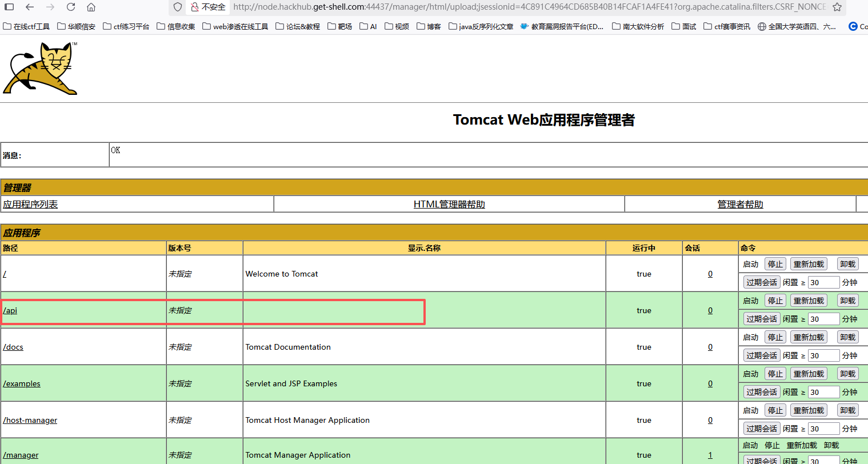Screen dimensions: 868x464
Task: Open the 全国大学英语四、六 bookmark
Action: coord(797,26)
